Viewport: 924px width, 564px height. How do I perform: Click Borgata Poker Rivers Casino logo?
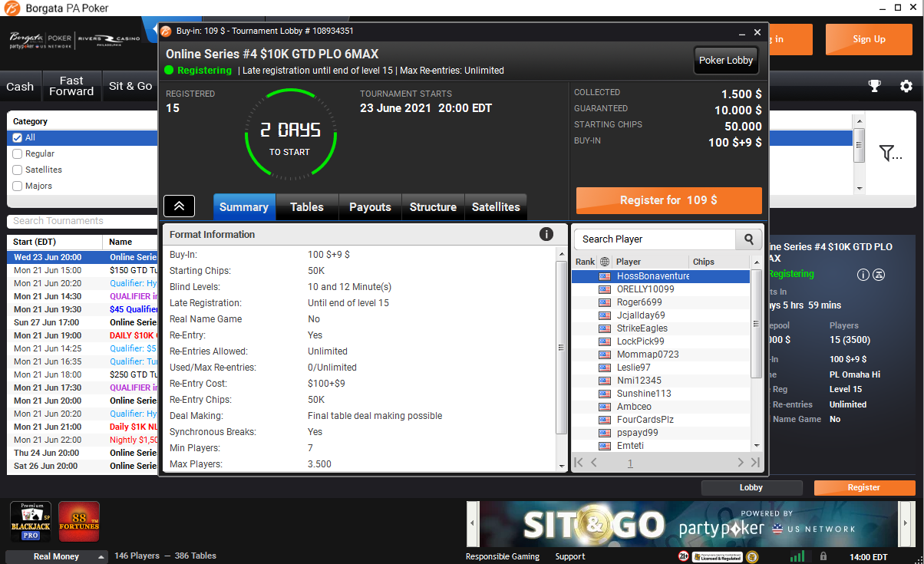pyautogui.click(x=74, y=41)
